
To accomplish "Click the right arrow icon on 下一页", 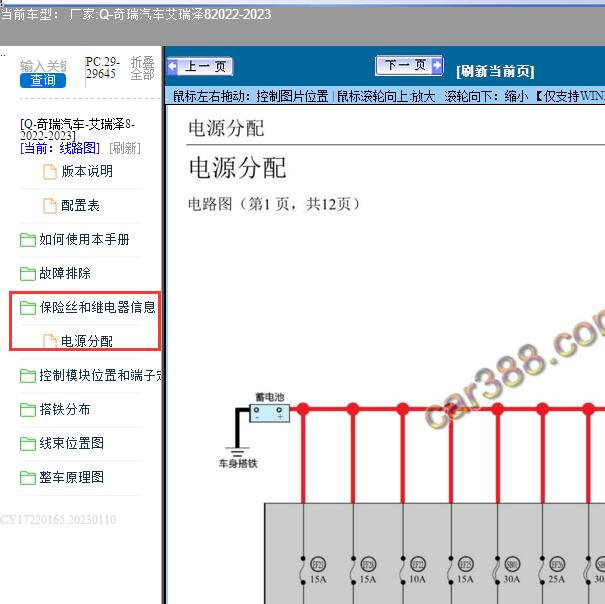I will tap(436, 65).
